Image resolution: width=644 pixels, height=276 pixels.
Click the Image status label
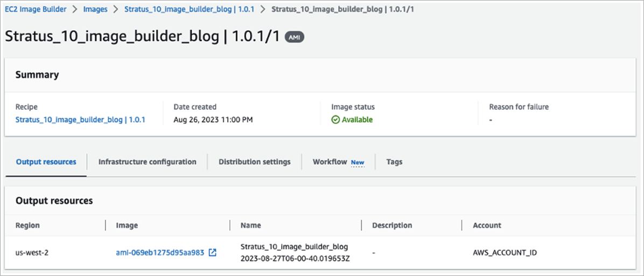[x=353, y=107]
